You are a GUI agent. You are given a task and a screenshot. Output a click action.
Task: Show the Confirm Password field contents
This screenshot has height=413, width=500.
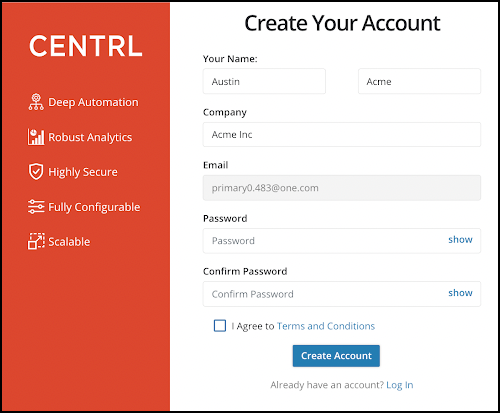460,293
